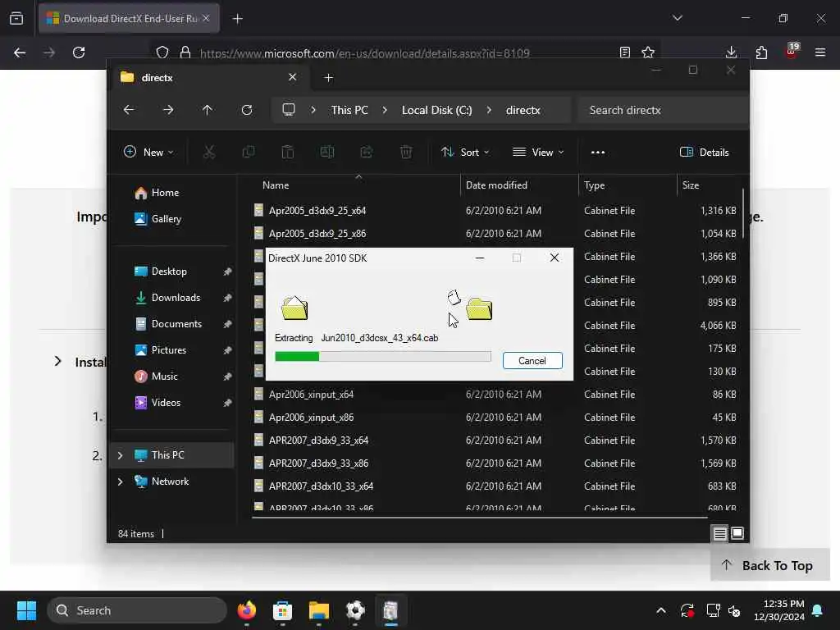Expand the This PC tree node
The height and width of the screenshot is (630, 840).
(120, 455)
